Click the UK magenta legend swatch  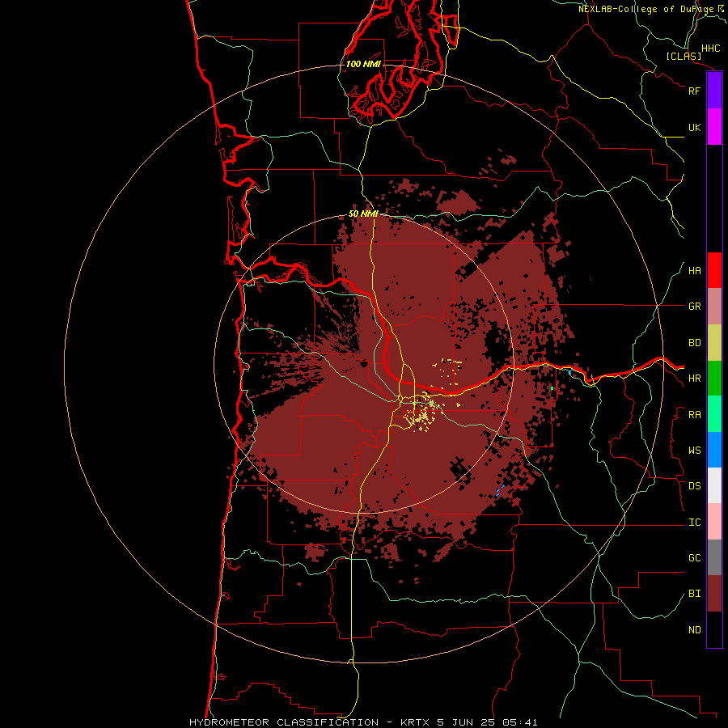point(714,127)
